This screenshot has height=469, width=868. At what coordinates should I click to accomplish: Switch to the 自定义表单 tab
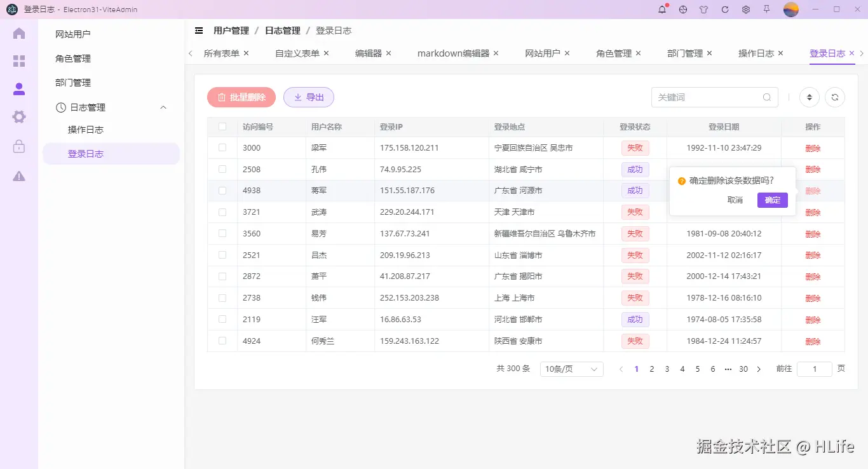pyautogui.click(x=297, y=53)
